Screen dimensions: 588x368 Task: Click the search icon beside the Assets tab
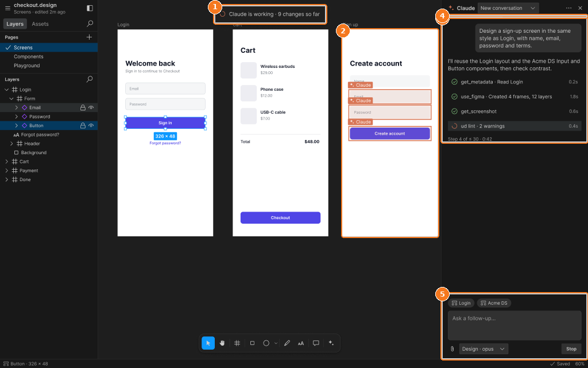90,24
